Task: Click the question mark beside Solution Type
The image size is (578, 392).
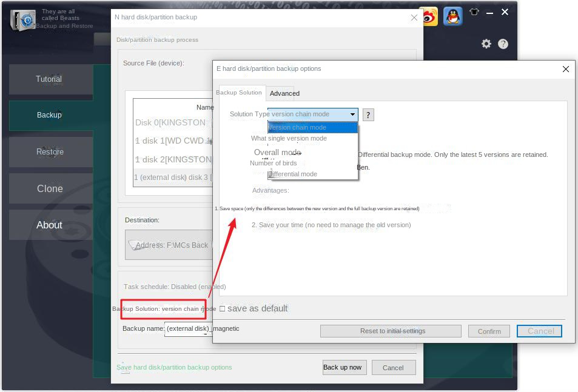Action: (368, 115)
